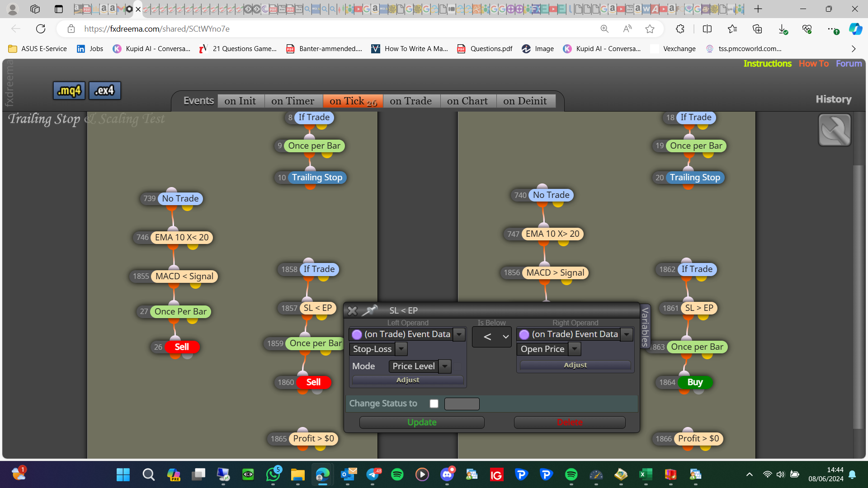
Task: Show more browser bookmarks chevron
Action: tap(853, 49)
